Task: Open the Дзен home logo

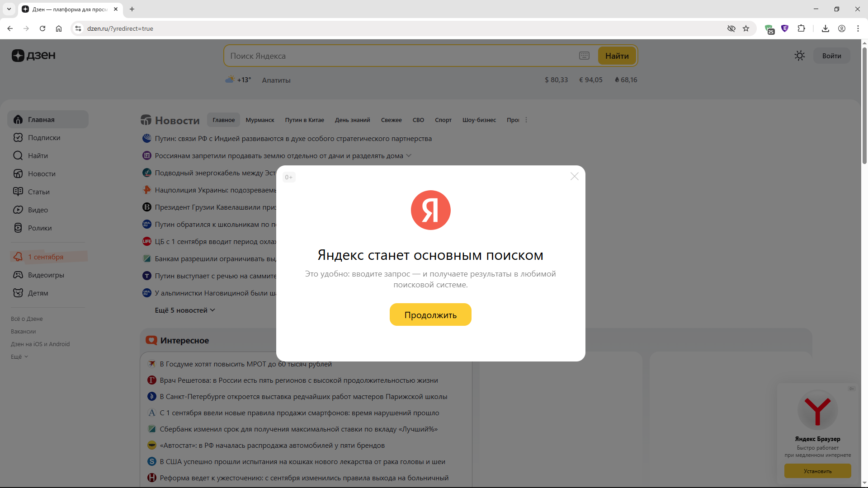Action: [x=33, y=56]
